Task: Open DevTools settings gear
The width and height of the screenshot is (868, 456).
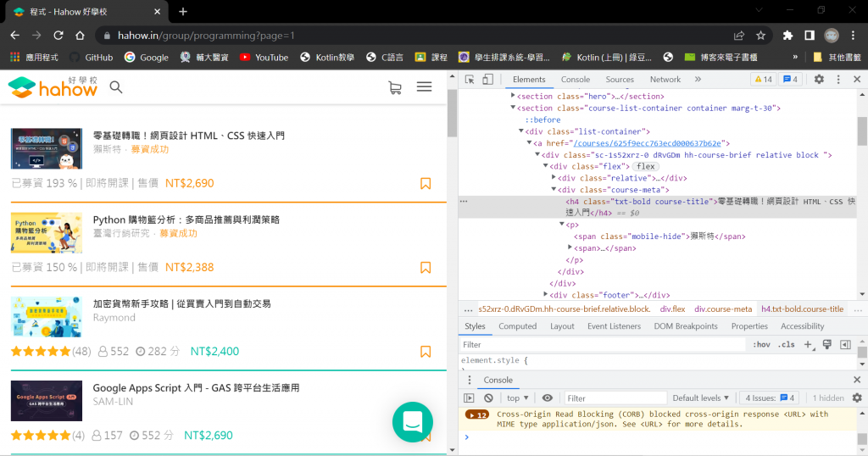Action: (819, 80)
